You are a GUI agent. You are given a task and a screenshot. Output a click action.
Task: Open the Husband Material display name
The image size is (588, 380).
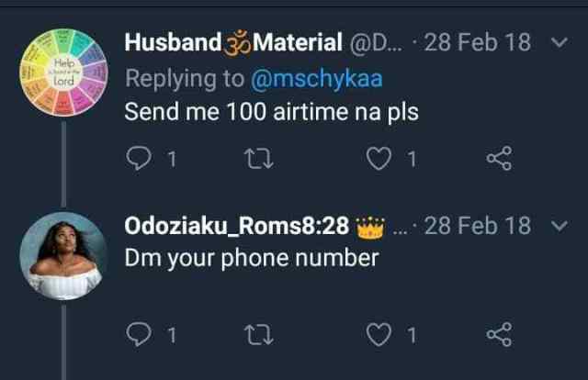233,42
